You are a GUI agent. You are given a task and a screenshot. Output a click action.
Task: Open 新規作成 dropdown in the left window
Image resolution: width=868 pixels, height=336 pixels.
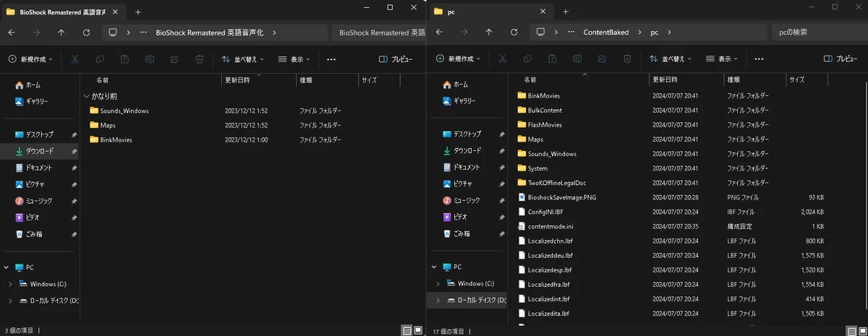click(x=31, y=59)
